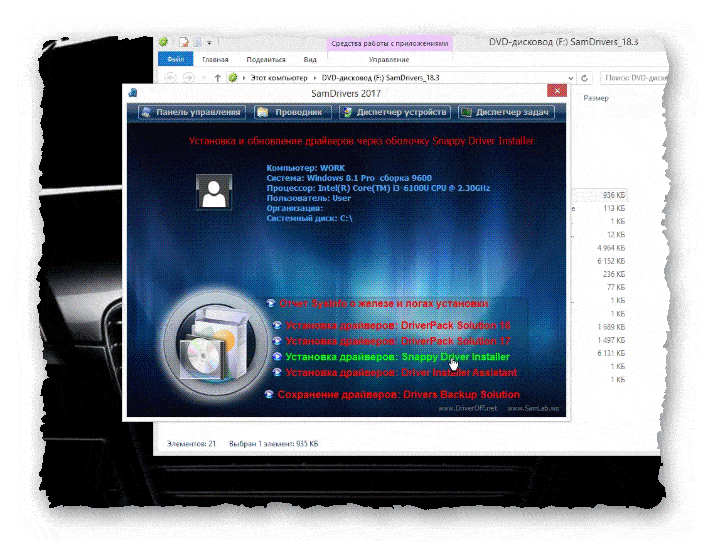Click Отчет SysInfo о железе link
The width and height of the screenshot is (704, 544).
pyautogui.click(x=383, y=303)
